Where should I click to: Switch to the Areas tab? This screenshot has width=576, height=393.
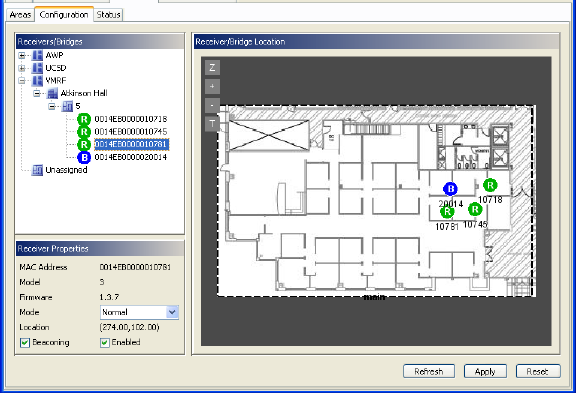pyautogui.click(x=20, y=15)
